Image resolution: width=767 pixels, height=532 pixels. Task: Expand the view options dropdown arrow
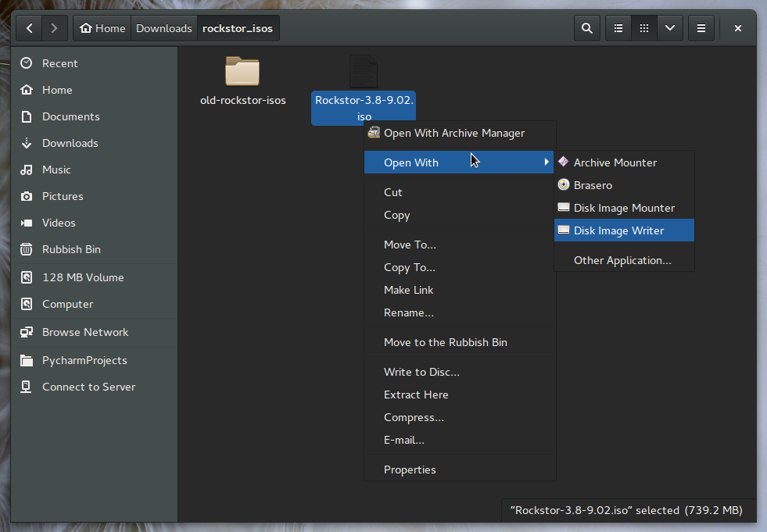click(670, 28)
